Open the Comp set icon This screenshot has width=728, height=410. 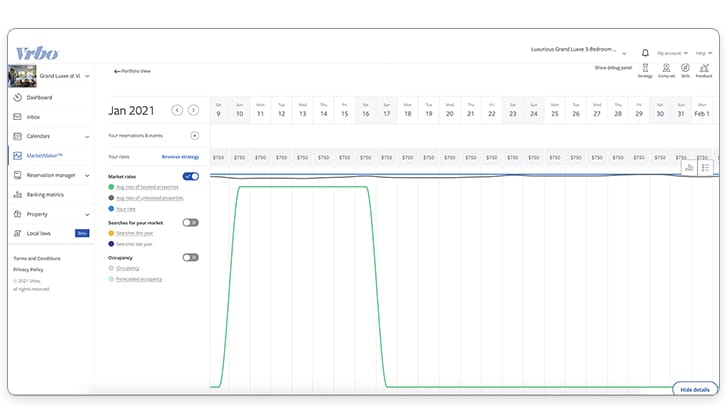(666, 71)
